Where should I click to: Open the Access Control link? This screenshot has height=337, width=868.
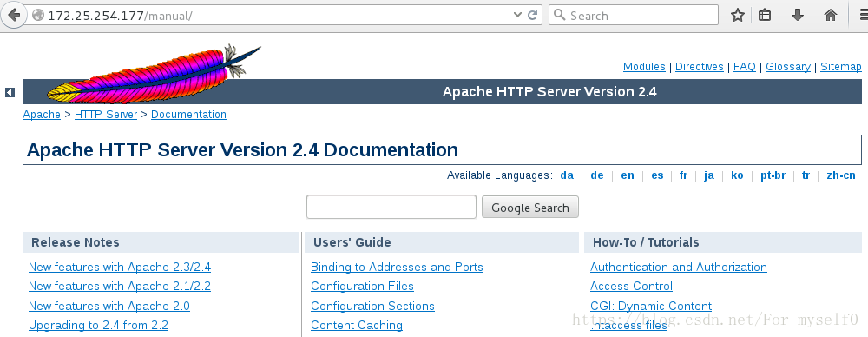[631, 286]
